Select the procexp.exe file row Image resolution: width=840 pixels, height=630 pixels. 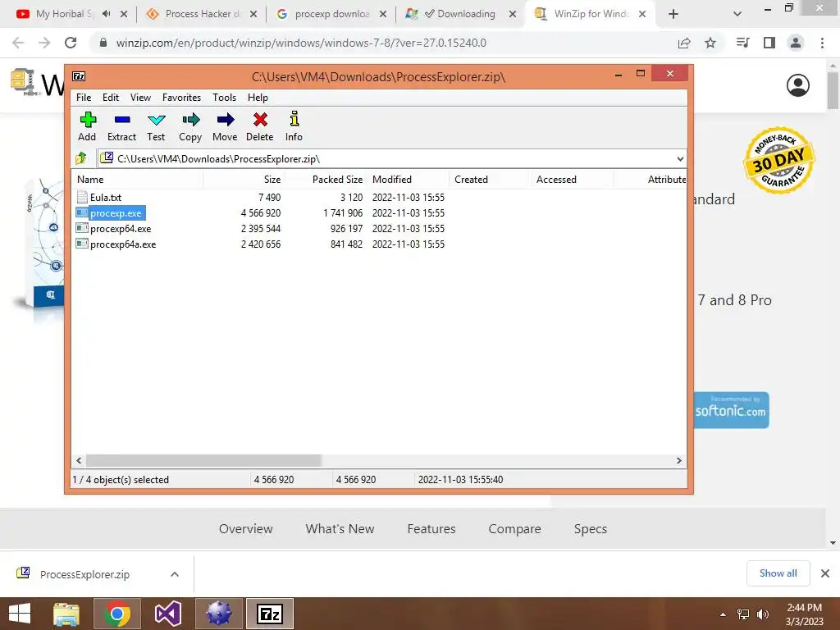click(x=379, y=213)
